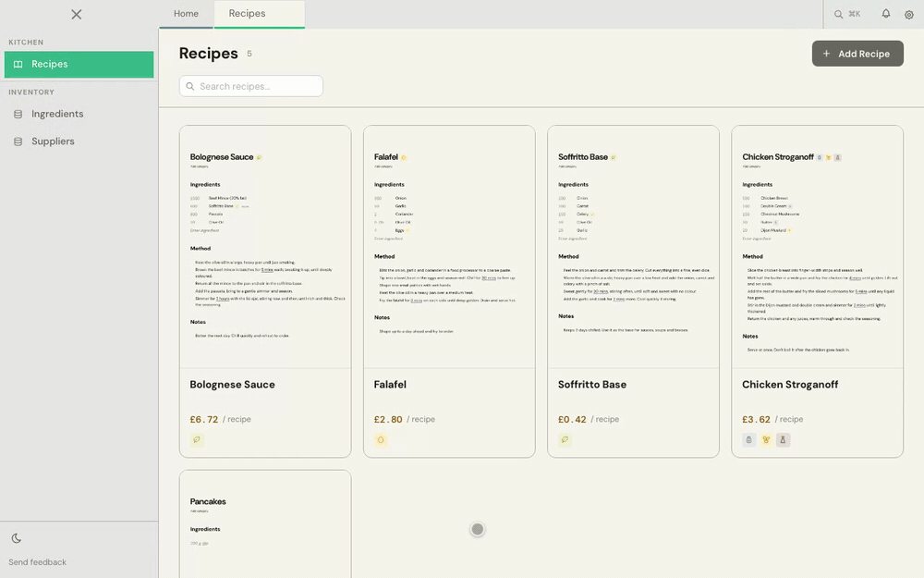Click the plus icon on the Add Recipe button

[x=826, y=54]
